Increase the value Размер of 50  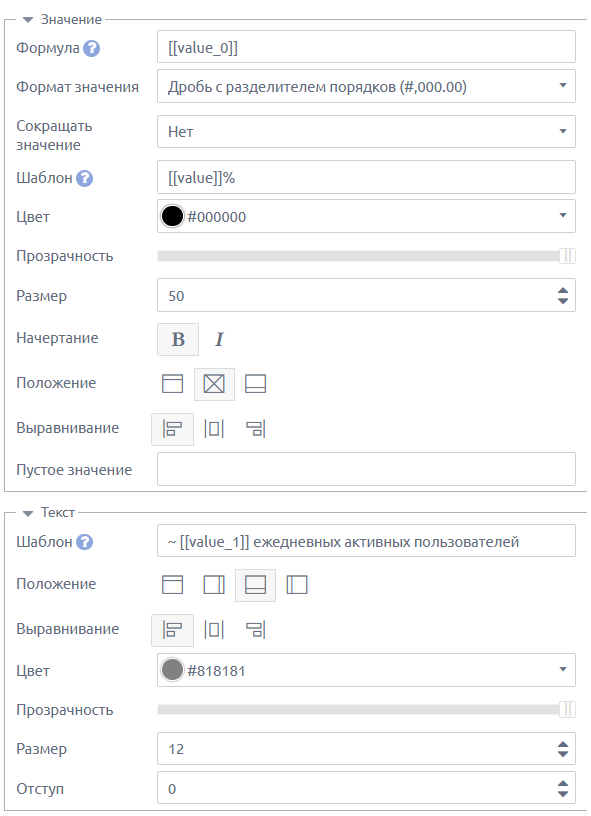[563, 291]
